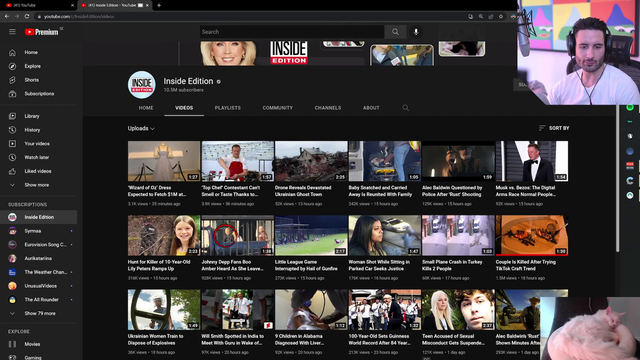Activate voice search microphone
The width and height of the screenshot is (640, 360).
[416, 32]
